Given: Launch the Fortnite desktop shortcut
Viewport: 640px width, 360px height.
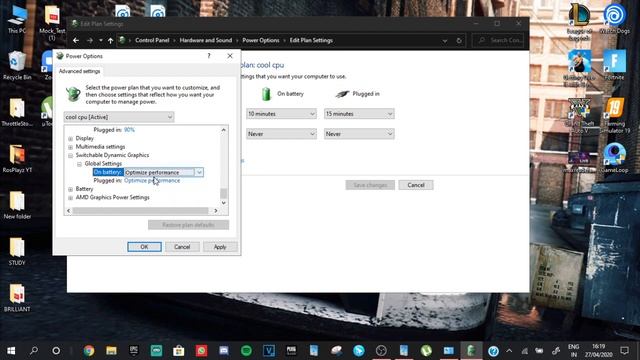Looking at the screenshot, I should 614,64.
